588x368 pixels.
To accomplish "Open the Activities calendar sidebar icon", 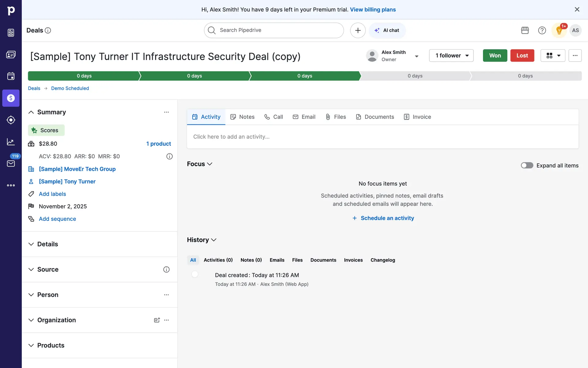I will (x=11, y=76).
